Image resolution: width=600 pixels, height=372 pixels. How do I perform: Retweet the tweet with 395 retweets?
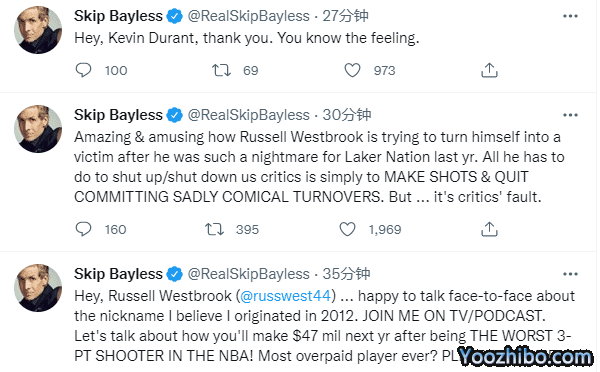tap(214, 229)
